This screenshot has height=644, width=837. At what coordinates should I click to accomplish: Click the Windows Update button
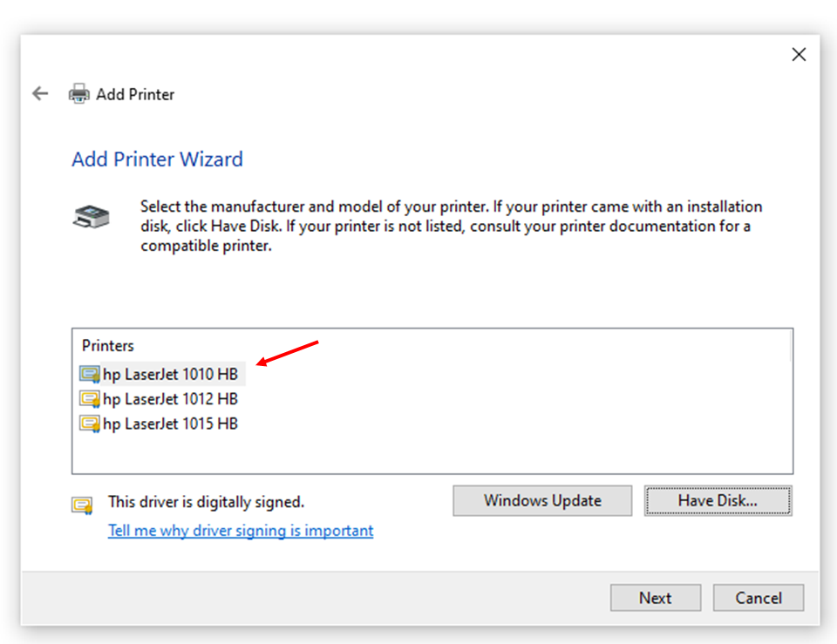coord(542,500)
